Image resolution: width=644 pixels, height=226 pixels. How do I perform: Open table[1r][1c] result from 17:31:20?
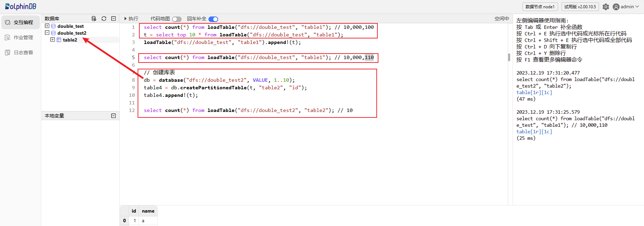click(x=534, y=92)
